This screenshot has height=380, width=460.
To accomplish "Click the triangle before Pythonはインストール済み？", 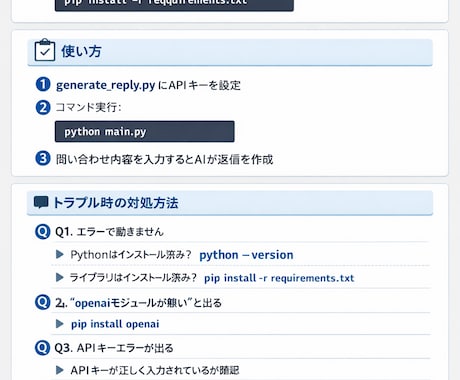I will click(60, 255).
